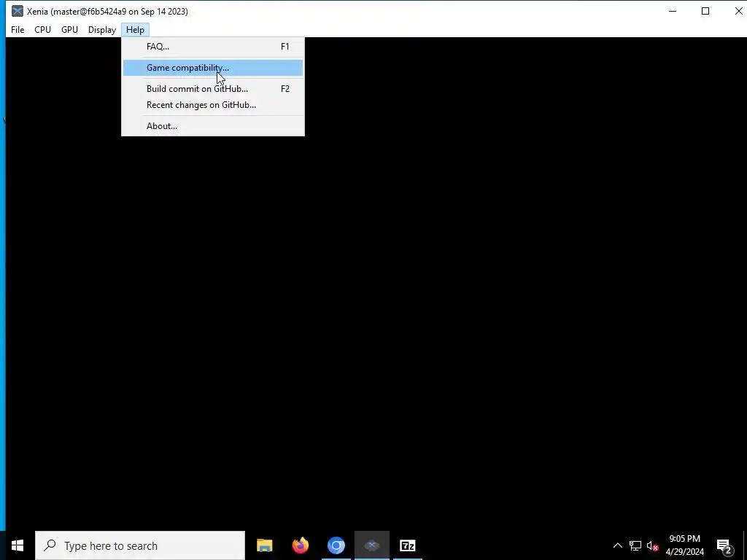Open the CPU menu
The width and height of the screenshot is (747, 560).
pyautogui.click(x=42, y=29)
